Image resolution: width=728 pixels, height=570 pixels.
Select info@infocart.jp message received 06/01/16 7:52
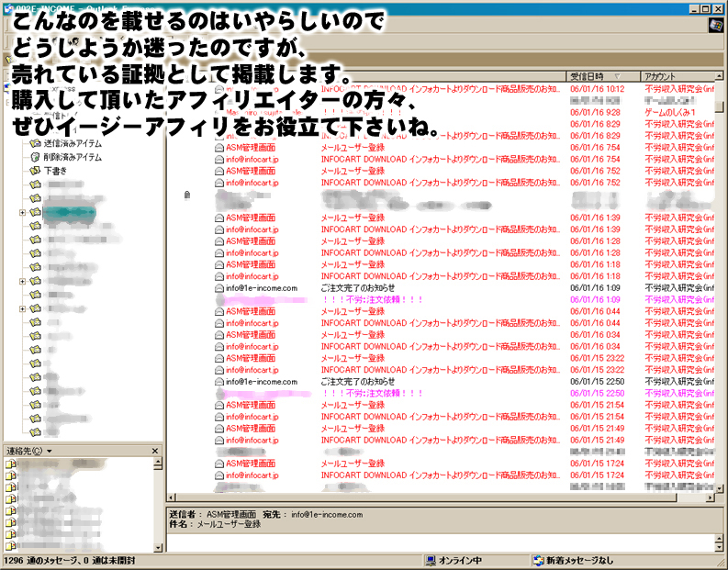coord(464,183)
